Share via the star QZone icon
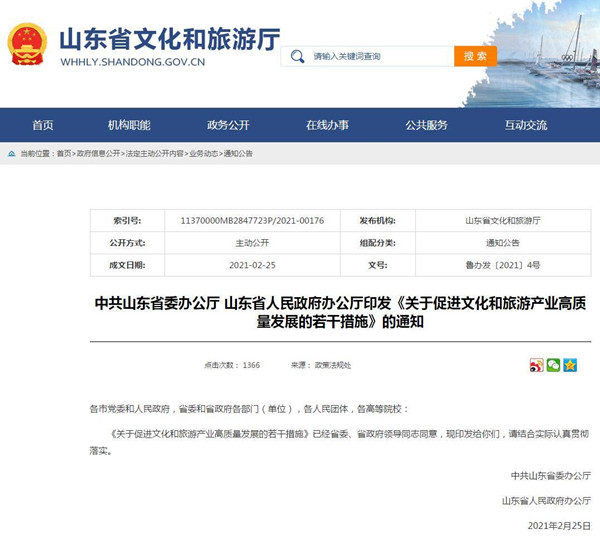Viewport: 600px width, 537px height. [570, 365]
